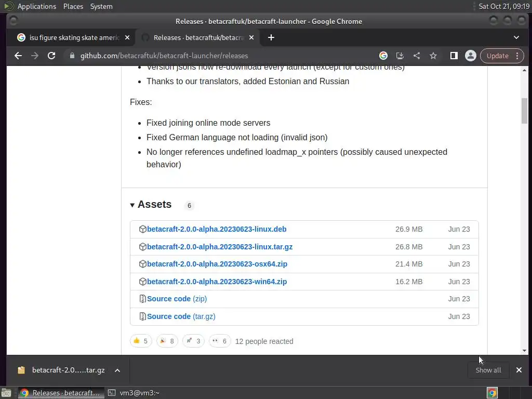Download Source code (tar.gz)
Viewport: 532px width, 399px height.
coord(181,316)
